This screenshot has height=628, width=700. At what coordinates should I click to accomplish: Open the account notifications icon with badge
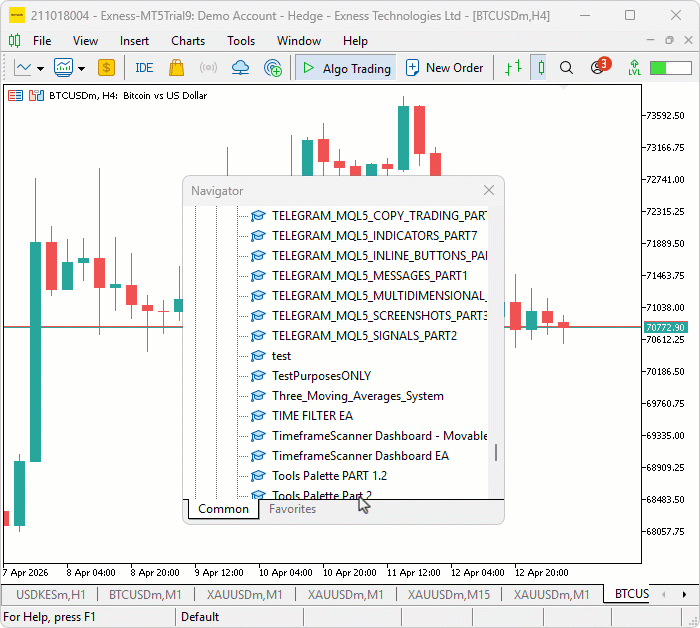(x=600, y=67)
